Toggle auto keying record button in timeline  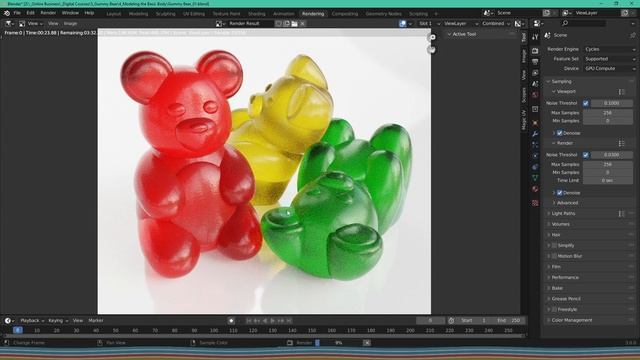231,321
